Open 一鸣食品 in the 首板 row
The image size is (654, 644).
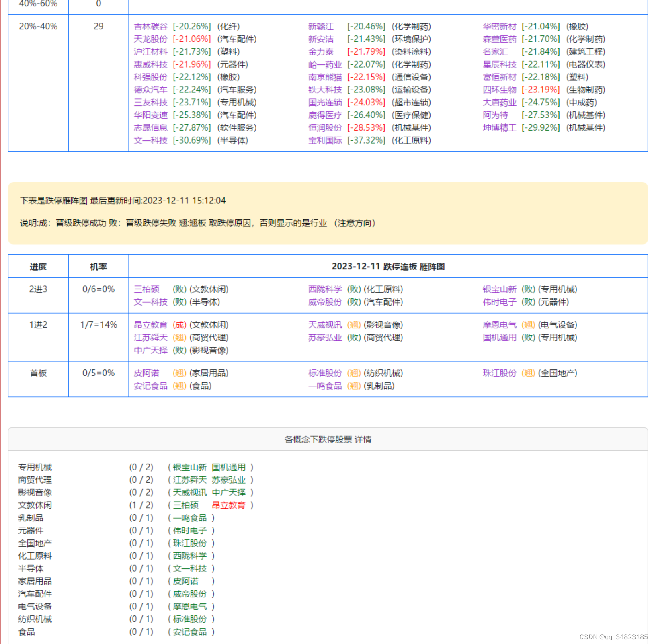point(325,386)
